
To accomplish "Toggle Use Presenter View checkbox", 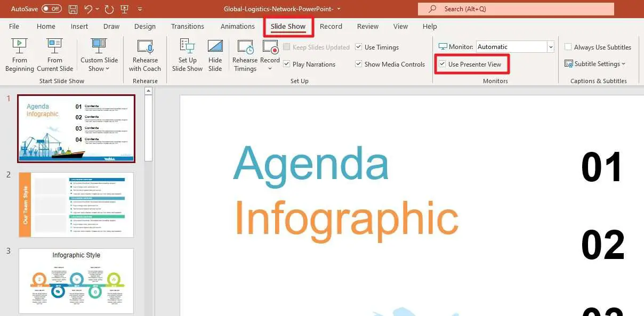I will click(442, 64).
